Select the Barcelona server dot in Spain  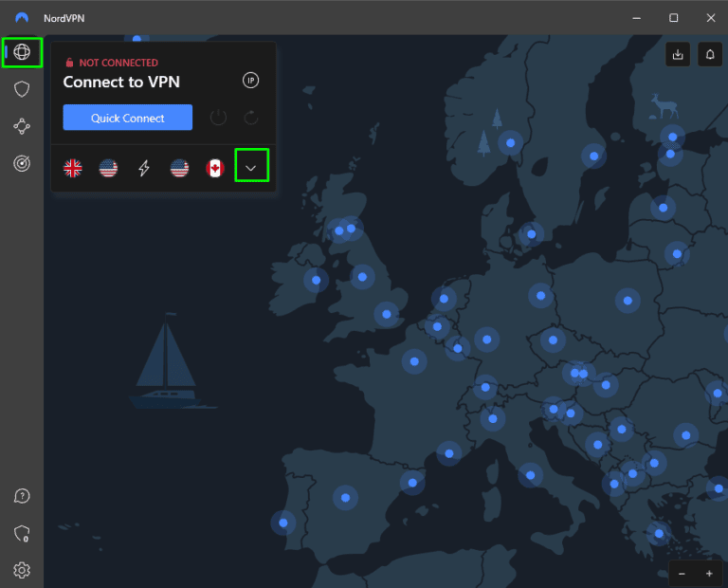pos(412,483)
